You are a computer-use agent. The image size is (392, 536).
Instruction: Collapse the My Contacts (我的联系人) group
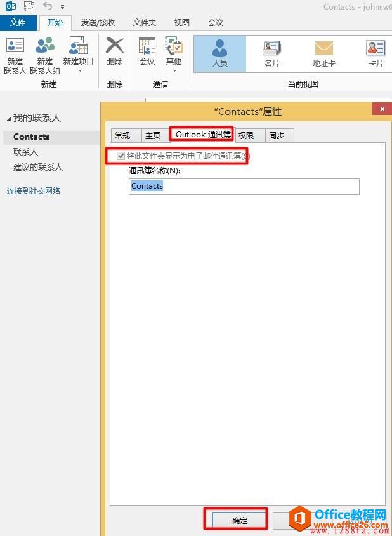[x=9, y=119]
